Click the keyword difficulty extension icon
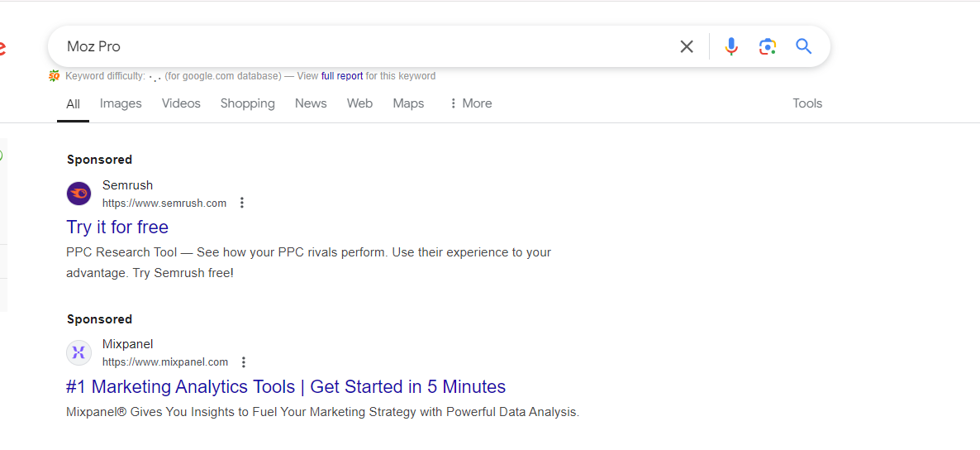This screenshot has height=450, width=980. (x=55, y=76)
